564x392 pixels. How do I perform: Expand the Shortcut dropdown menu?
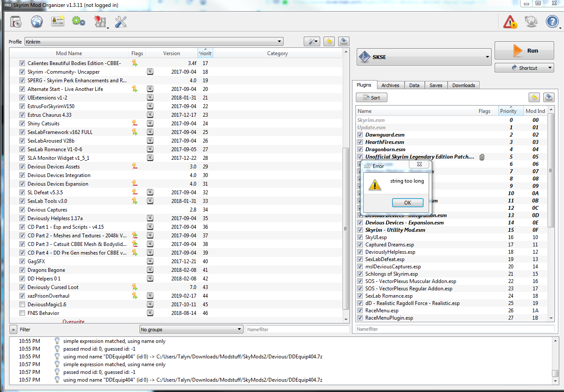(524, 68)
